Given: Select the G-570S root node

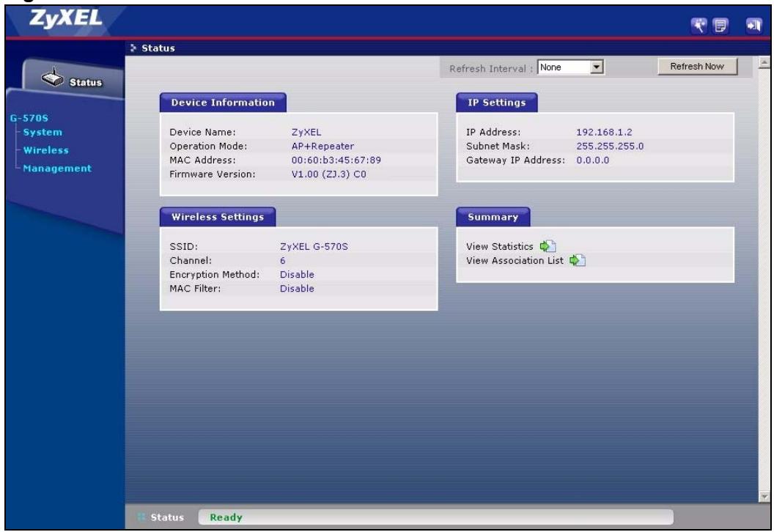Looking at the screenshot, I should tap(29, 118).
